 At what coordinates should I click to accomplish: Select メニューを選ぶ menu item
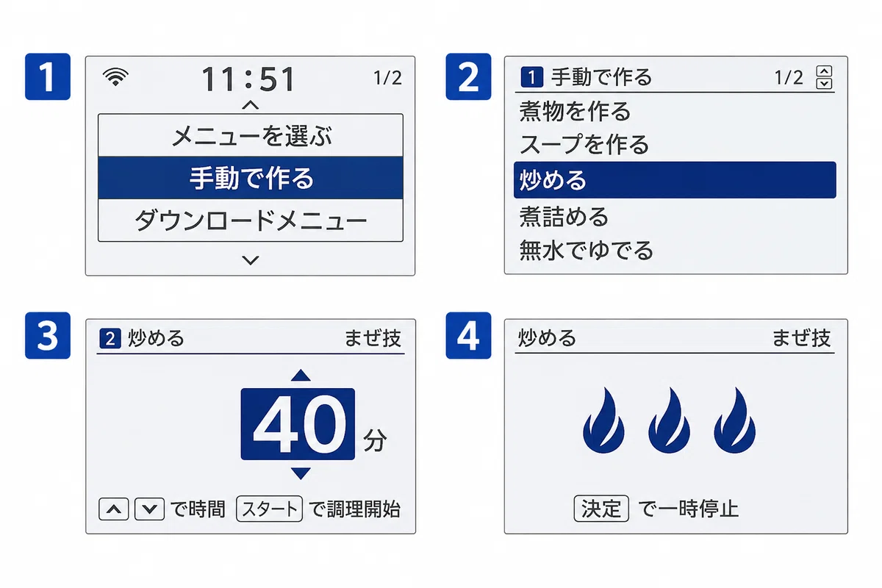pos(251,136)
